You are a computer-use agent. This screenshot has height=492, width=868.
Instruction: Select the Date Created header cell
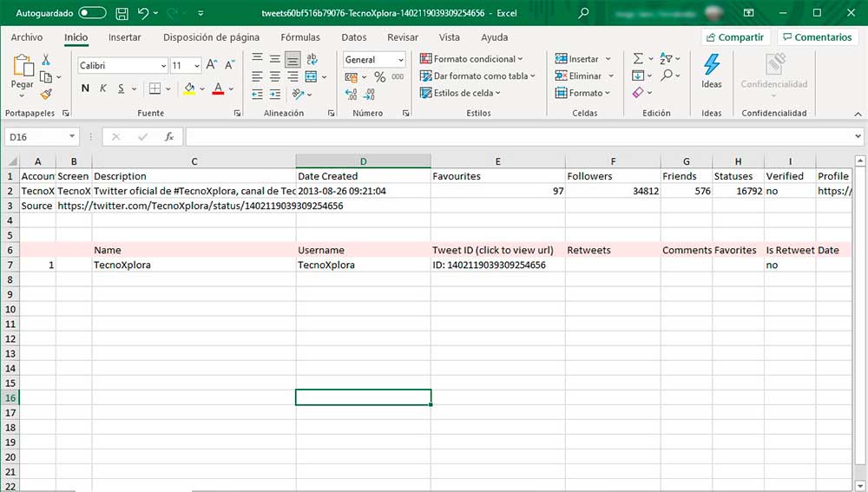[x=363, y=176]
